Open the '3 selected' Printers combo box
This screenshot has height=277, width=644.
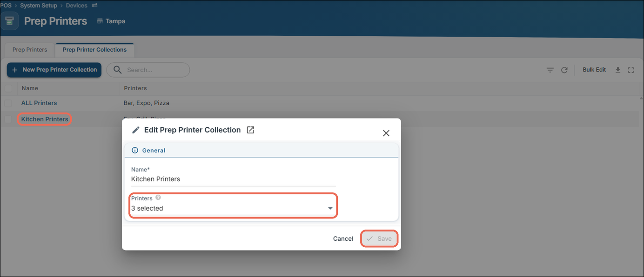click(x=233, y=209)
